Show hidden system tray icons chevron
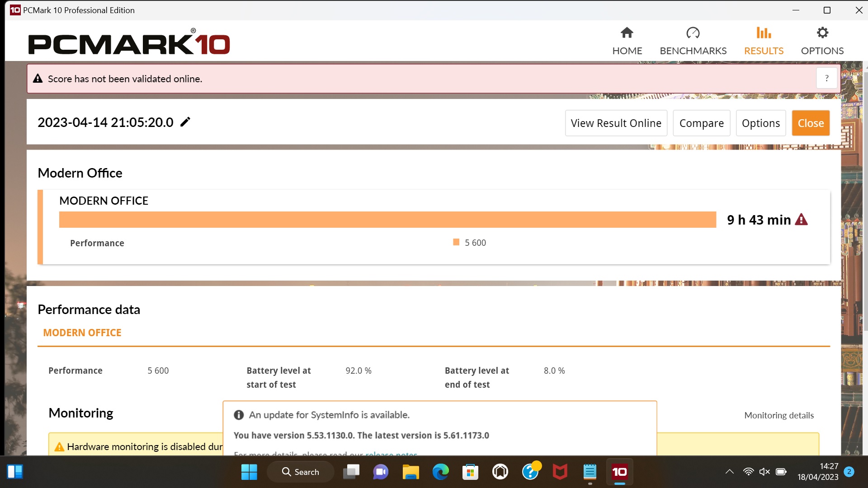868x488 pixels. [729, 472]
